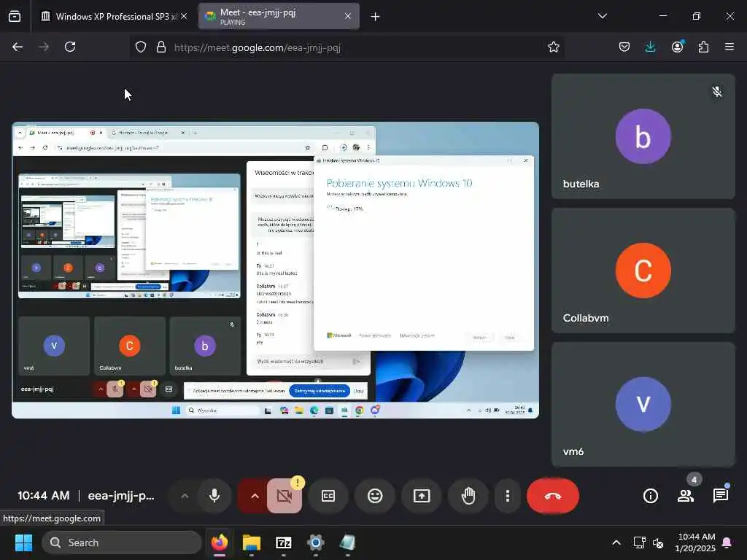Open the Firefox downloads panel
747x560 pixels.
[650, 47]
